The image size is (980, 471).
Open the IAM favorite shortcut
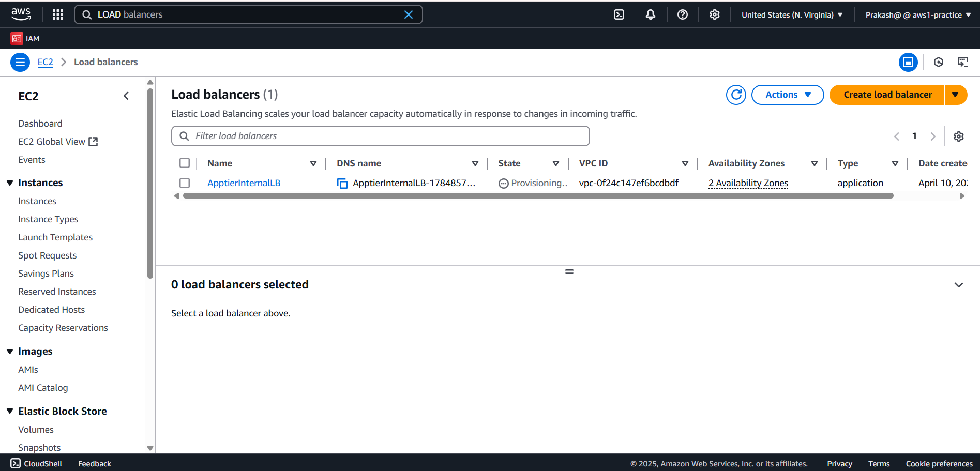click(x=25, y=38)
